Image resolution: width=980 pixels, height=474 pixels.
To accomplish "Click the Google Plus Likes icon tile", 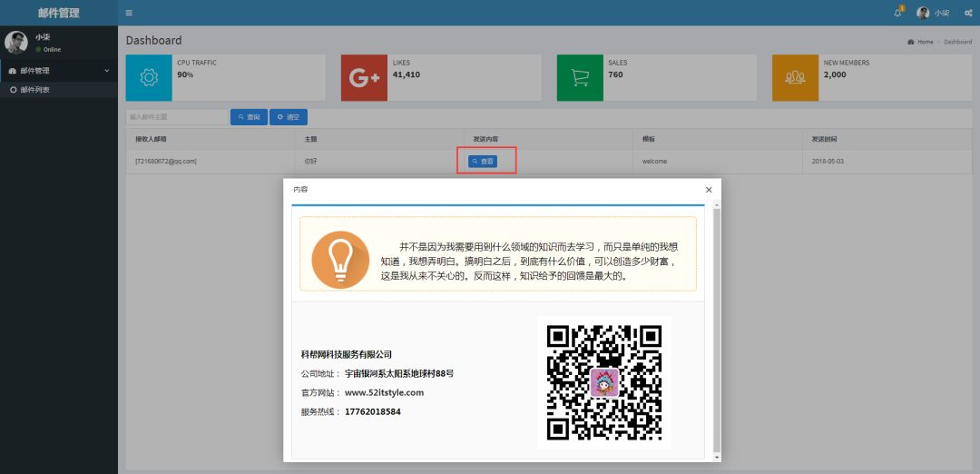I will coord(365,77).
